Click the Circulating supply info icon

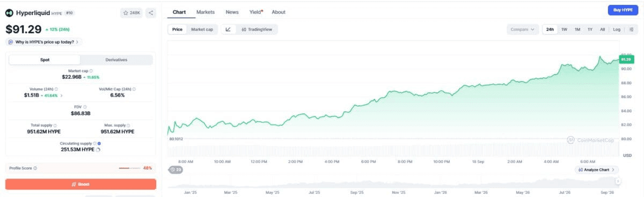click(94, 143)
